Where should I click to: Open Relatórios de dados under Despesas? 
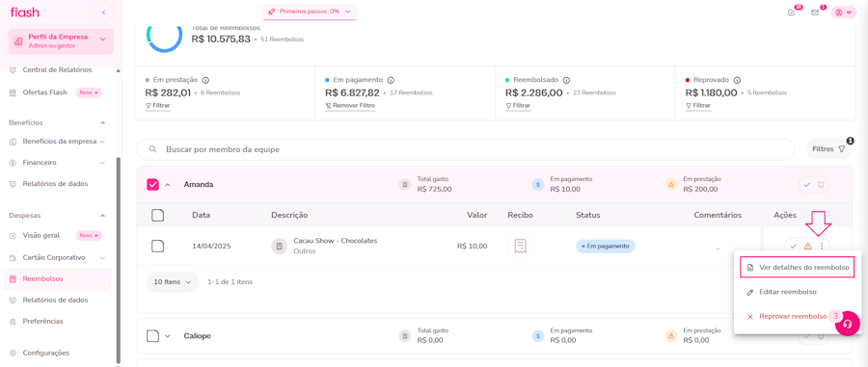55,301
